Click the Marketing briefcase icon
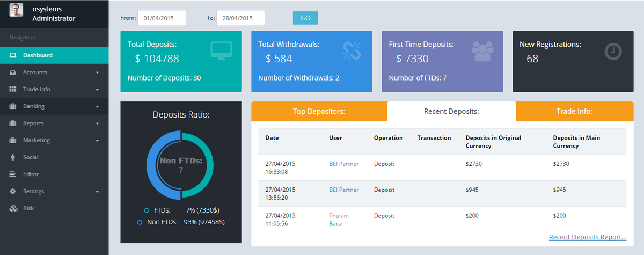644x255 pixels. coord(13,140)
